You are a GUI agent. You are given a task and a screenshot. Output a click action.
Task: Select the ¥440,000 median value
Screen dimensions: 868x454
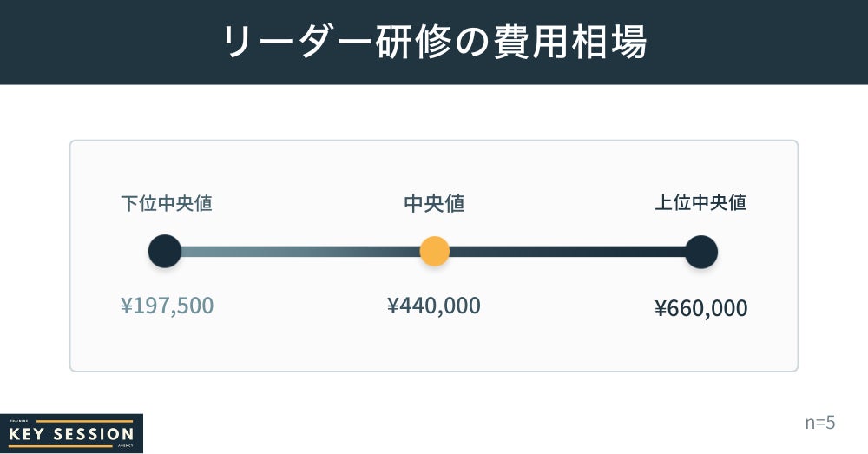click(x=434, y=306)
